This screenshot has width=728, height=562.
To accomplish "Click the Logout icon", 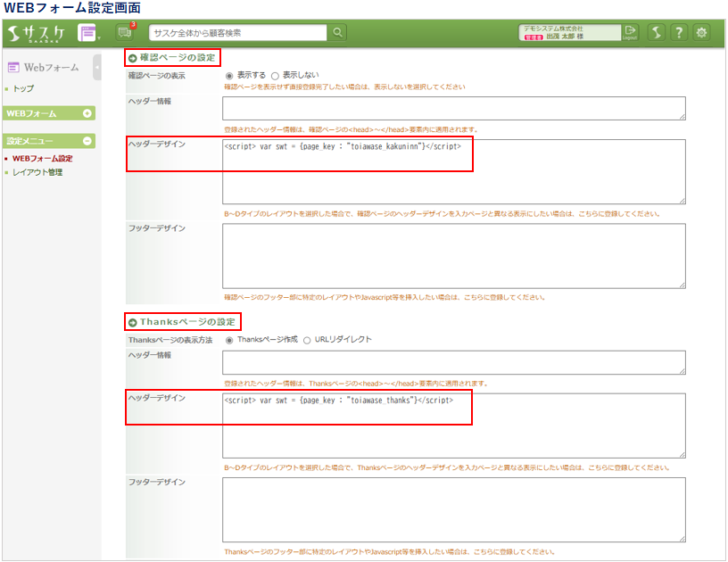I will (x=630, y=32).
